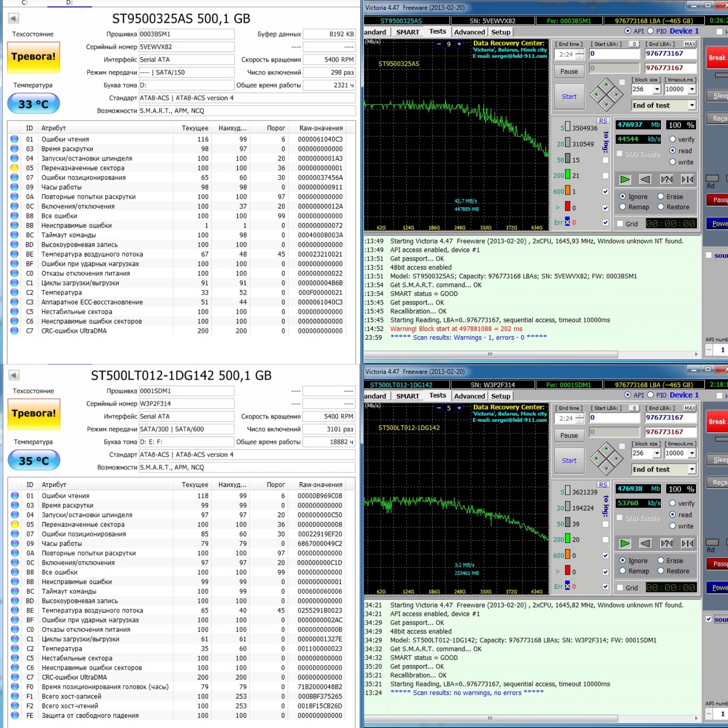This screenshot has width=728, height=728.
Task: Open block size 256 dropdown, ST9500325AS window
Action: click(x=657, y=89)
